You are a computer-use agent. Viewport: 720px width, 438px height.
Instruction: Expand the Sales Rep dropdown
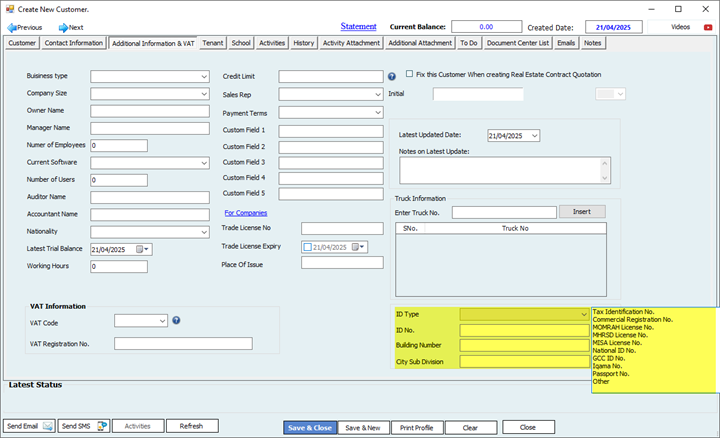pyautogui.click(x=377, y=95)
